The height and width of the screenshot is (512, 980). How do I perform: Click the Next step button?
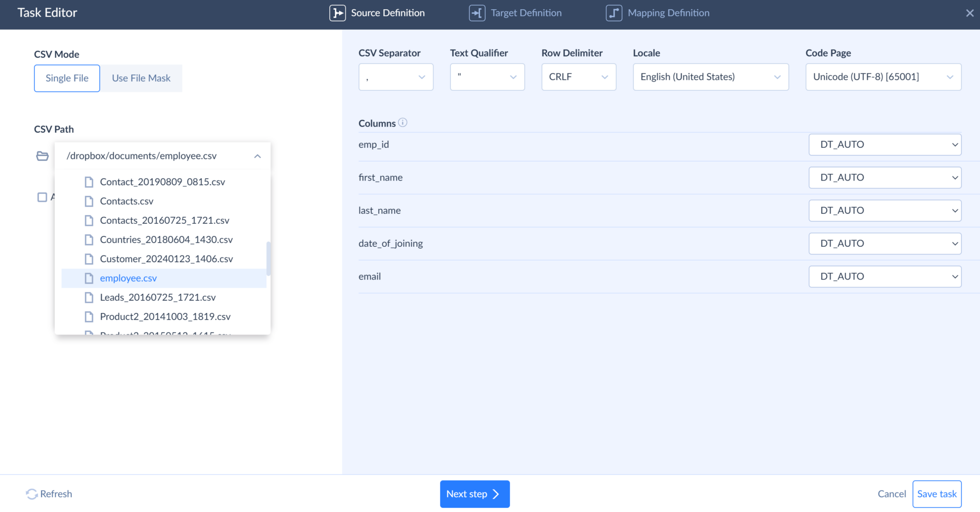pos(474,494)
